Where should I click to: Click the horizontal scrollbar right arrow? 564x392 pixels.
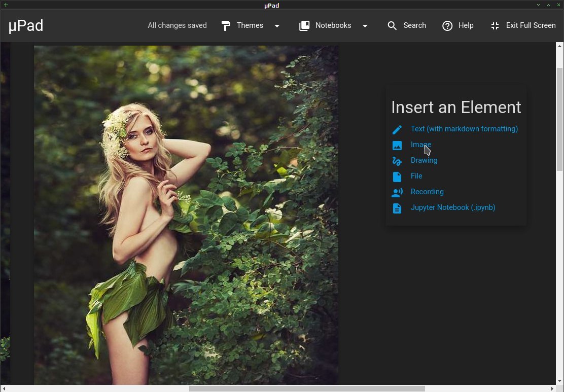point(553,389)
